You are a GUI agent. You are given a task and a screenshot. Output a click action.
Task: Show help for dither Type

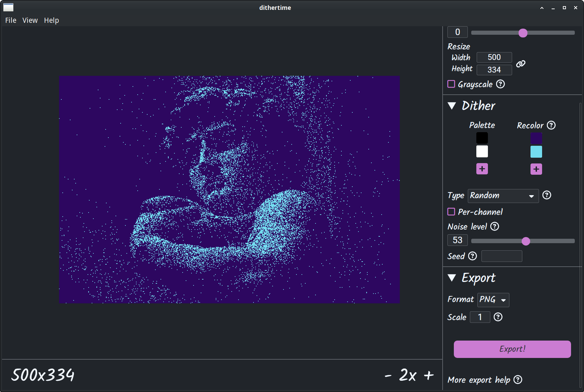[x=547, y=195]
